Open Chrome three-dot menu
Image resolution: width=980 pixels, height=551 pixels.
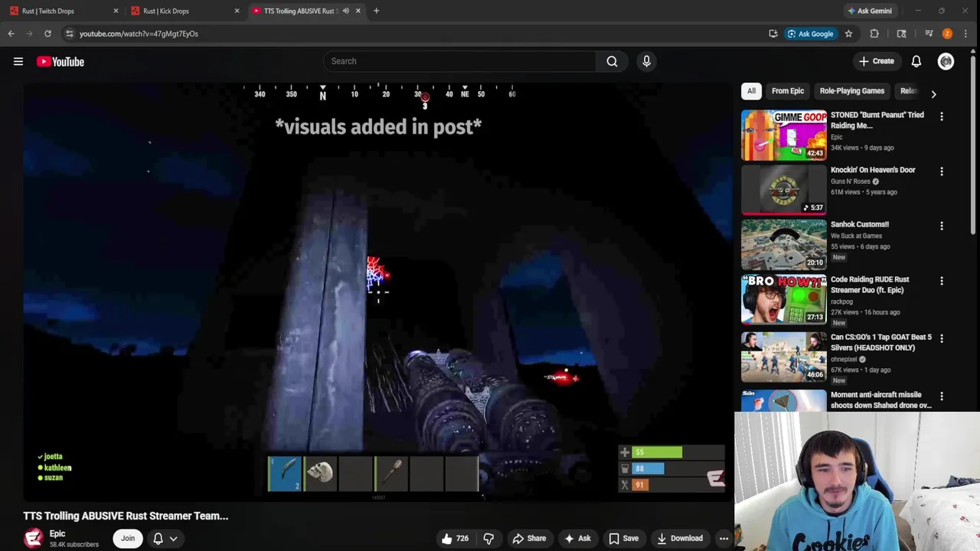(x=966, y=34)
